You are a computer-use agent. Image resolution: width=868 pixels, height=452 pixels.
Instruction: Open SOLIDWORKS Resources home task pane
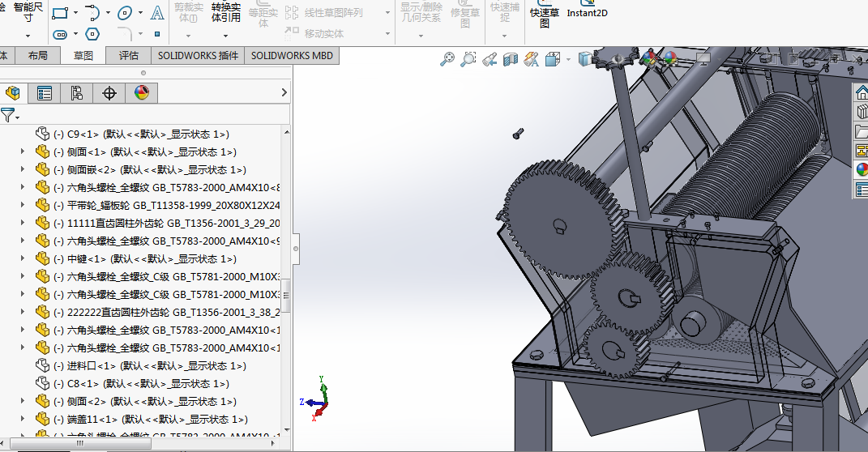click(x=861, y=92)
